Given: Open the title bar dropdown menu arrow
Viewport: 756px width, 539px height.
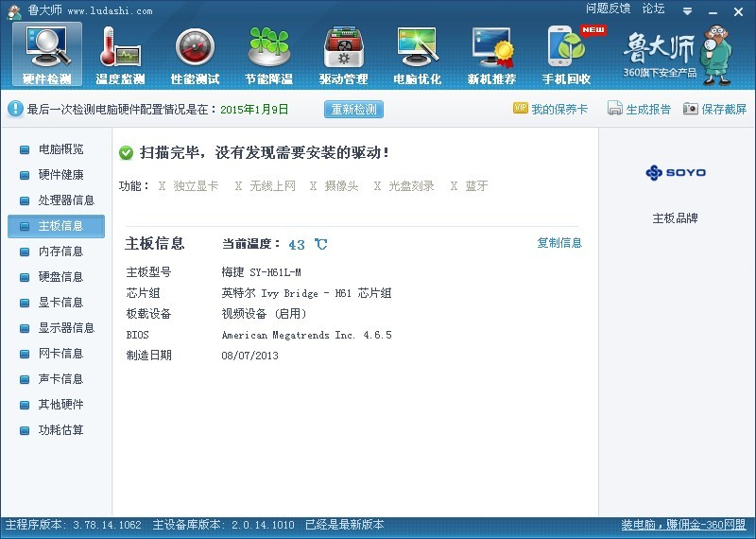Looking at the screenshot, I should [688, 11].
